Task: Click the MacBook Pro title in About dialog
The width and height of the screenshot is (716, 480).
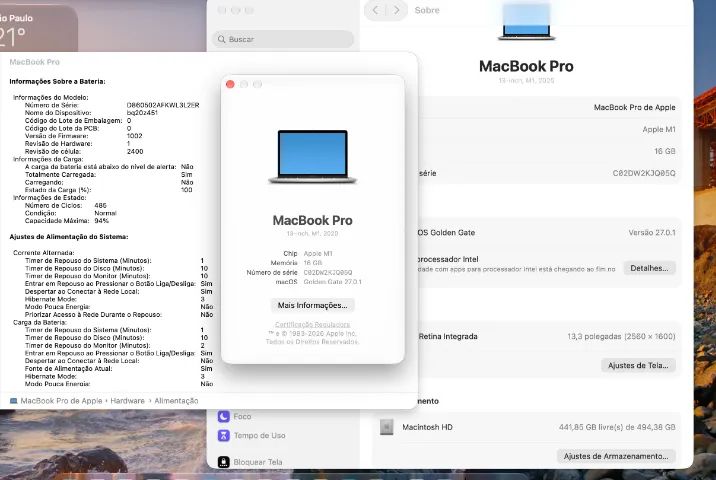Action: click(313, 221)
